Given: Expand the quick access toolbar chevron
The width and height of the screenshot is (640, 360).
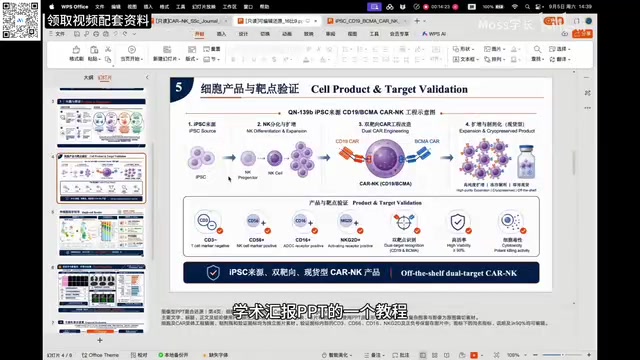Looking at the screenshot, I should [134, 34].
